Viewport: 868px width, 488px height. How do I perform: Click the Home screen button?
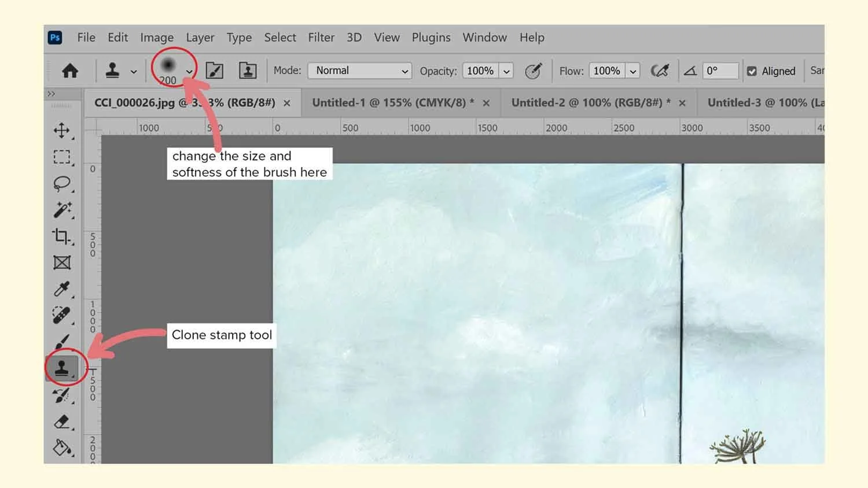tap(70, 70)
